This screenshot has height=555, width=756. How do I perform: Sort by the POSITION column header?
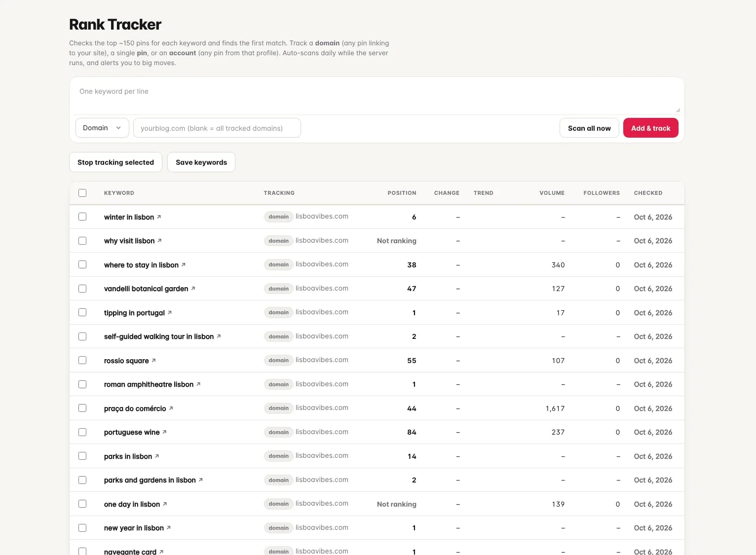click(402, 193)
